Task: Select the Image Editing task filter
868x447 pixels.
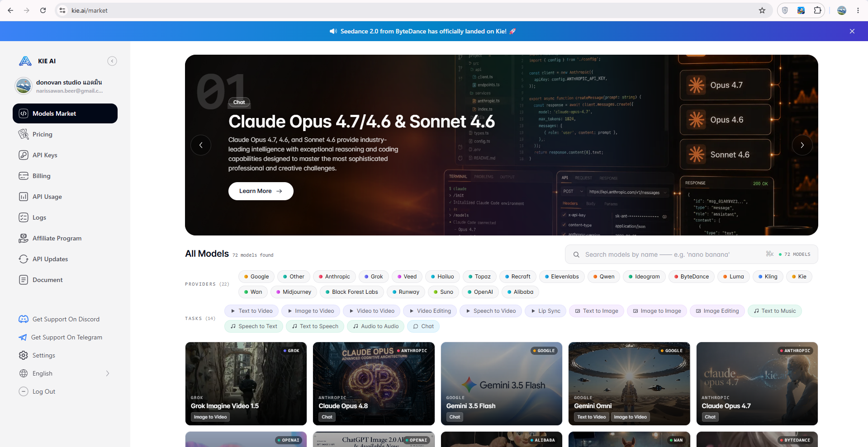Action: click(x=717, y=311)
